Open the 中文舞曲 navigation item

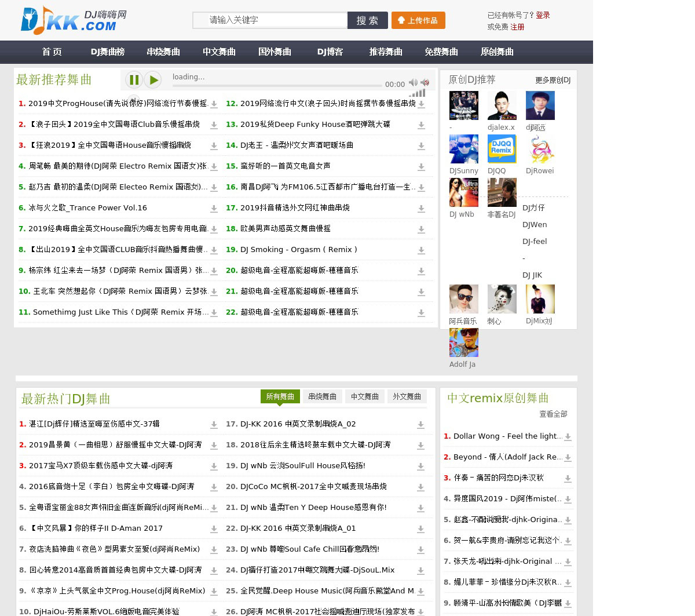tap(219, 52)
